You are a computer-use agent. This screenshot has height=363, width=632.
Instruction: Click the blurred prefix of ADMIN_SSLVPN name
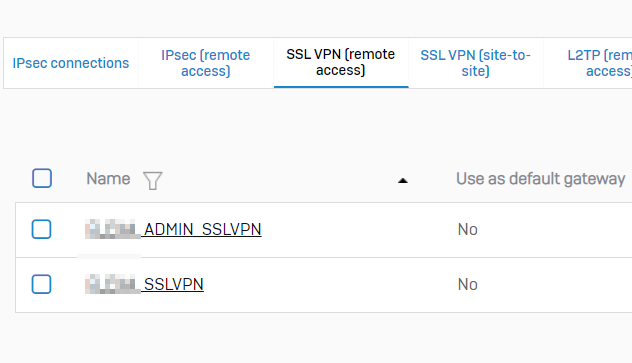(112, 229)
